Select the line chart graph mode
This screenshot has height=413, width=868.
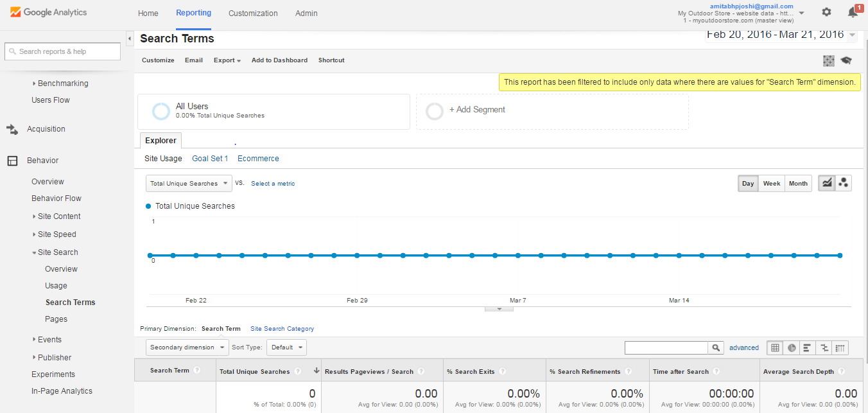click(827, 182)
